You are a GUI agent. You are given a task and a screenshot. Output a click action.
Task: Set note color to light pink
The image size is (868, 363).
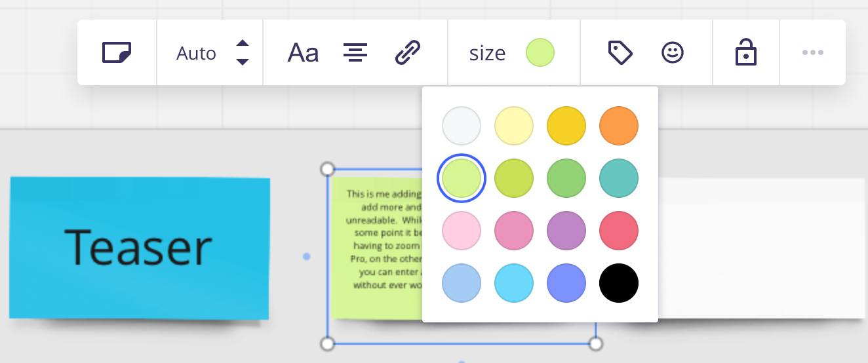(462, 231)
